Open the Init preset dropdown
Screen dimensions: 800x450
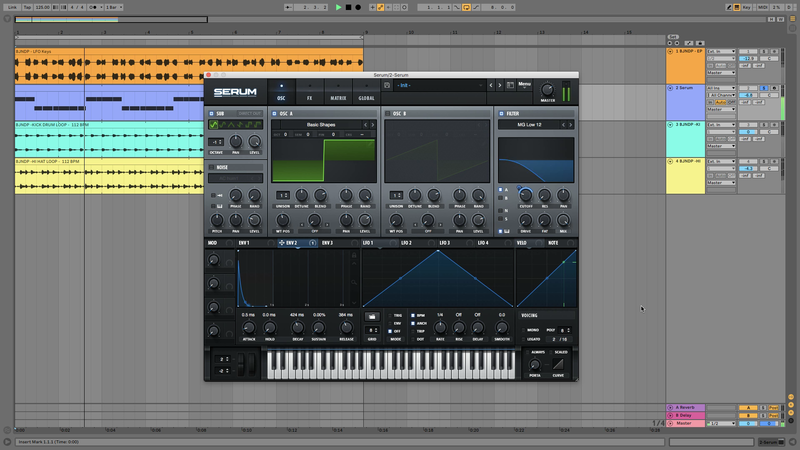[439, 85]
